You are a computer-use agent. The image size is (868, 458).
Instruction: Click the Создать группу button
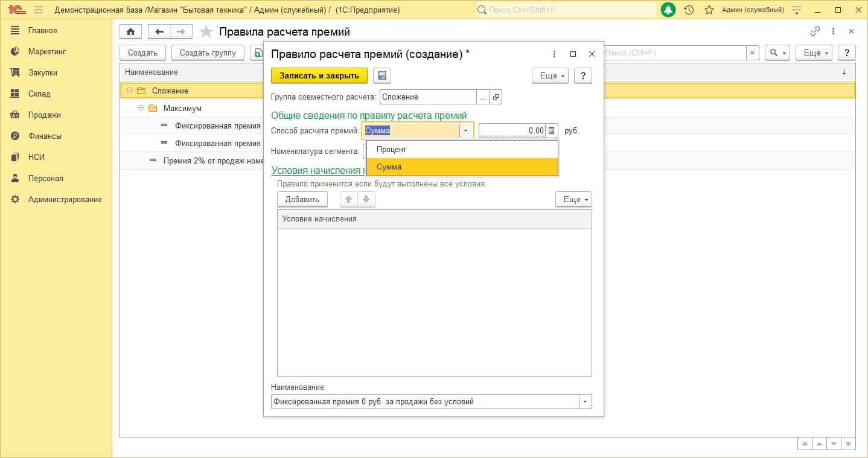point(208,53)
